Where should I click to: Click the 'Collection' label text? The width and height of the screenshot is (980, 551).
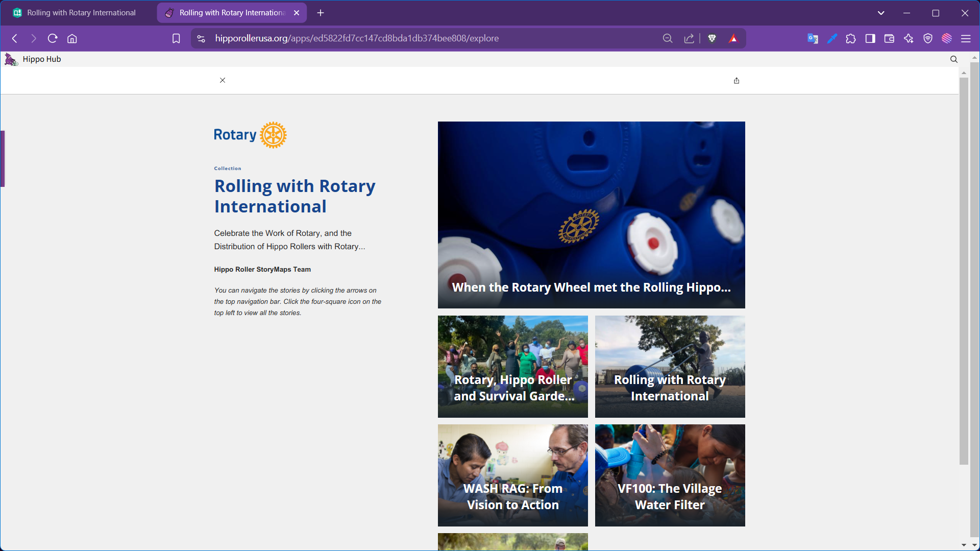[x=228, y=169]
